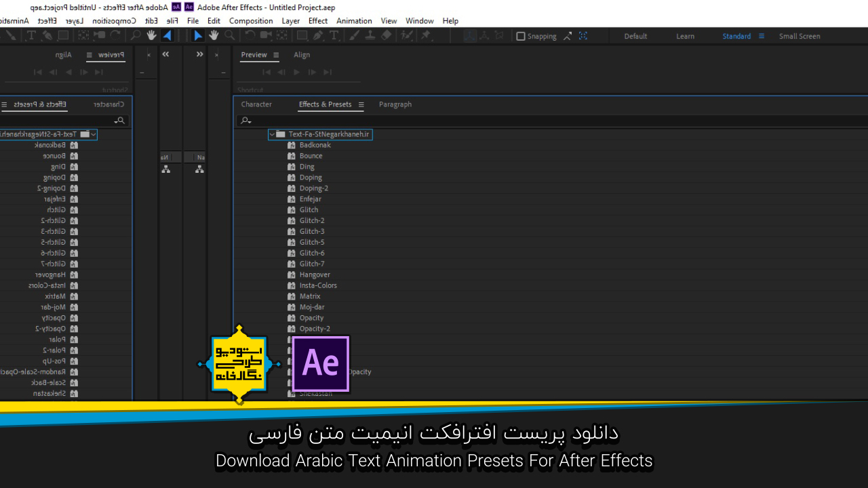Select the Pan Behind anchor point tool
The height and width of the screenshot is (488, 868).
(x=282, y=35)
